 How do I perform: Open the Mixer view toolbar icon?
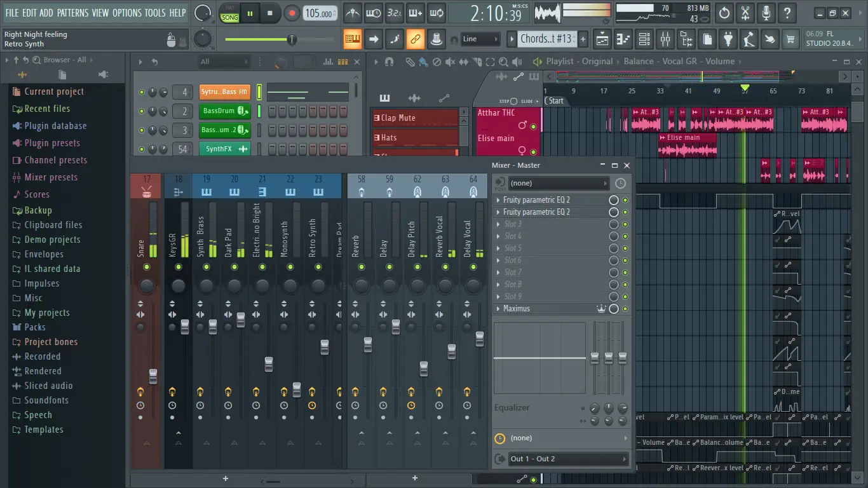tap(666, 39)
